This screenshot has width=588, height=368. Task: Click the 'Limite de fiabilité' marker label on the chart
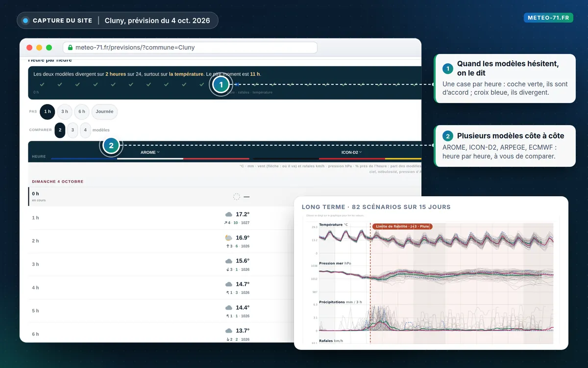[x=402, y=227]
